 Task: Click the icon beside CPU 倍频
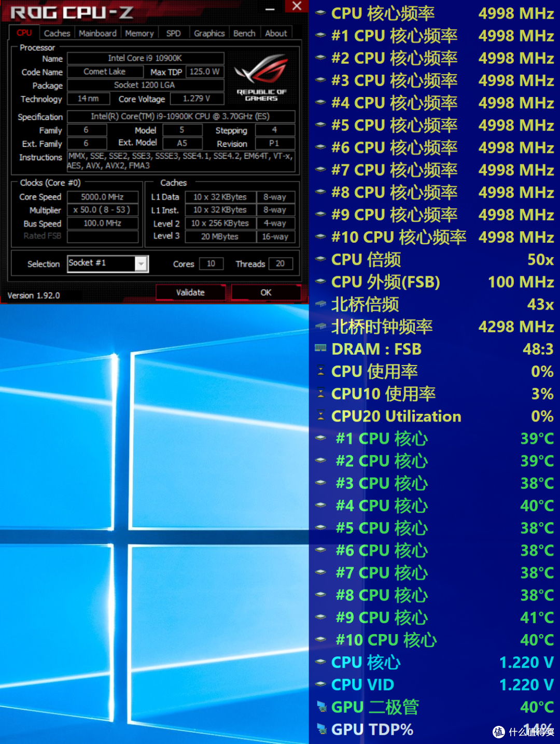tap(320, 259)
